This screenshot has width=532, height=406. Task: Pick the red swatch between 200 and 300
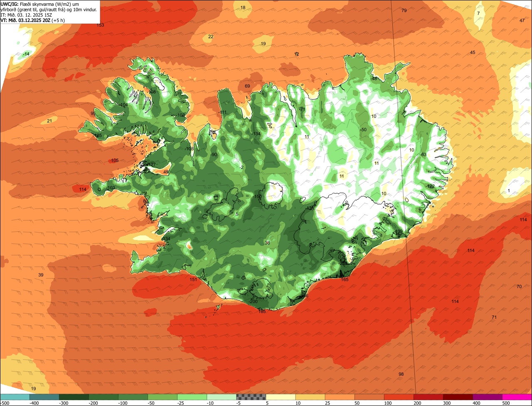[x=428, y=397]
